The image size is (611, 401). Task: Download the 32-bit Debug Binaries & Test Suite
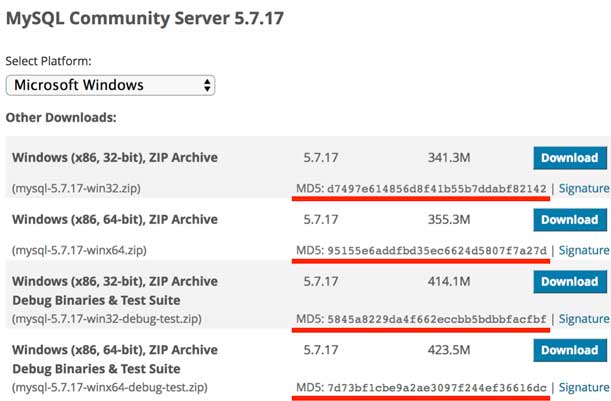coord(569,281)
